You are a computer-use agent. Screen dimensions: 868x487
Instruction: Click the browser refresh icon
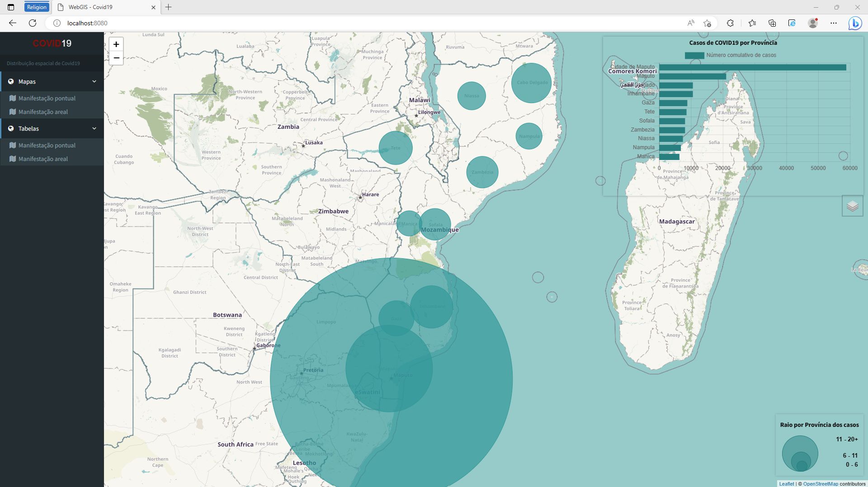coord(33,23)
